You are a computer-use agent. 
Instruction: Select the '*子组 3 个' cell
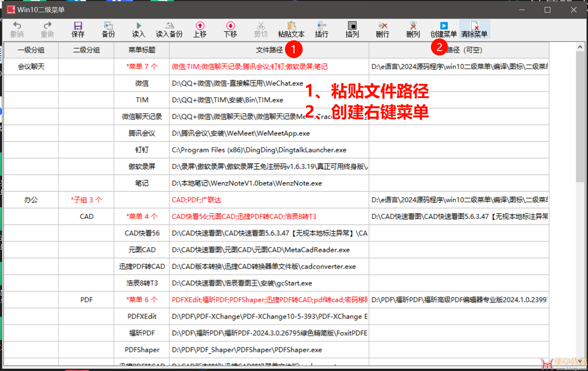[86, 200]
